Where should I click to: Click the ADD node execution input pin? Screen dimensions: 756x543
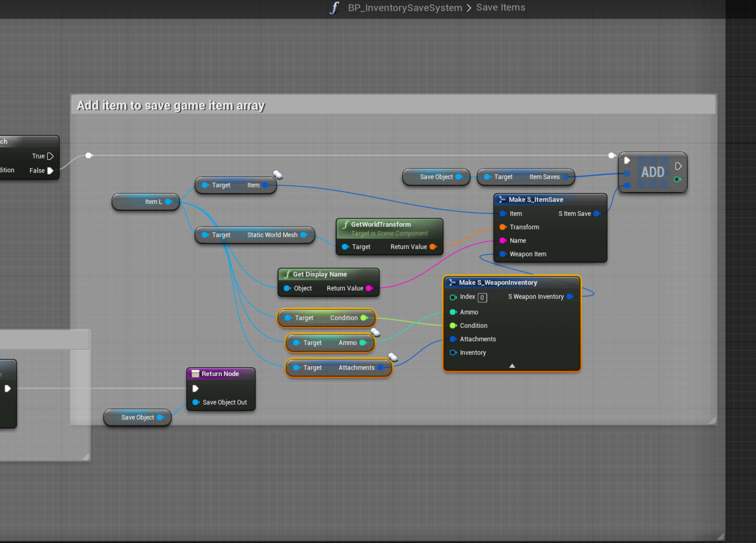coord(627,160)
